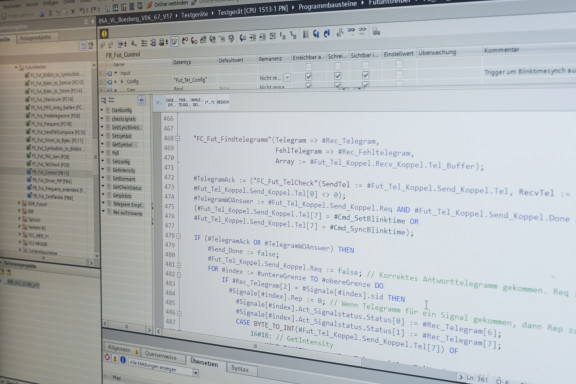576x384 pixels.
Task: Toggle the 'Sichtbar' checkbox in the Input row
Action: click(365, 65)
